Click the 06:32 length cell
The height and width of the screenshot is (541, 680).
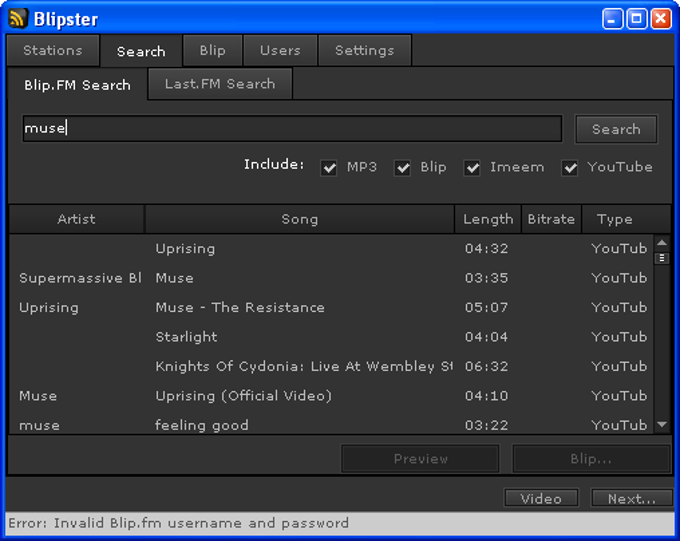click(x=486, y=367)
